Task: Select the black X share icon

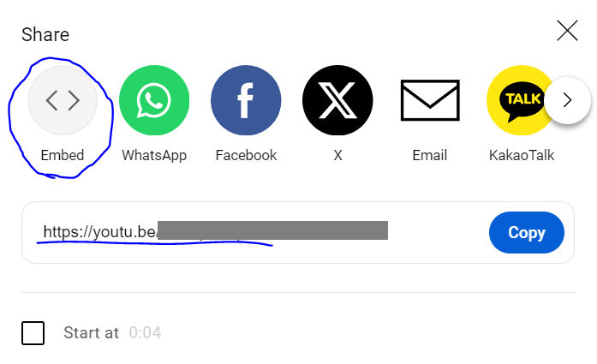Action: point(337,100)
